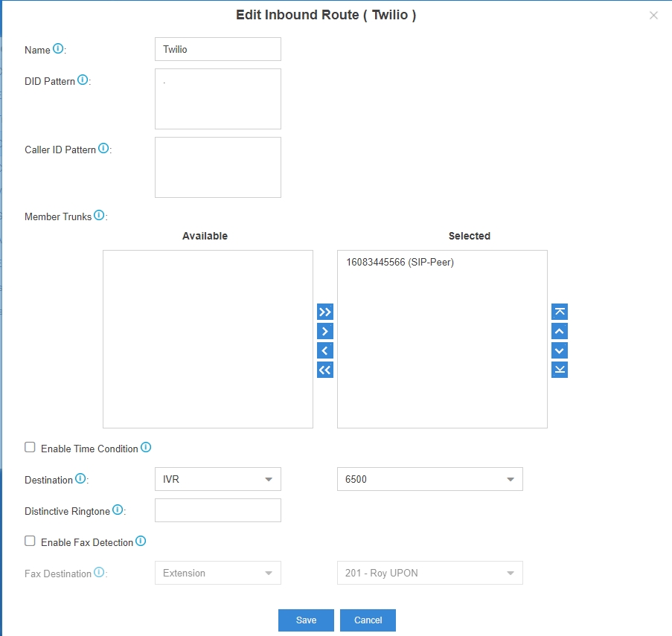Show the Enable Time Condition info tooltip icon
This screenshot has width=672, height=636.
(x=146, y=448)
